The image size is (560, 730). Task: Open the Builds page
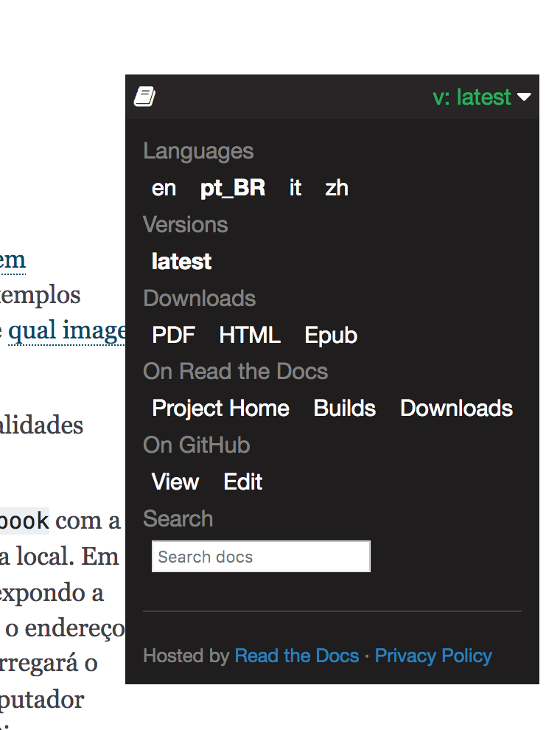(x=344, y=408)
